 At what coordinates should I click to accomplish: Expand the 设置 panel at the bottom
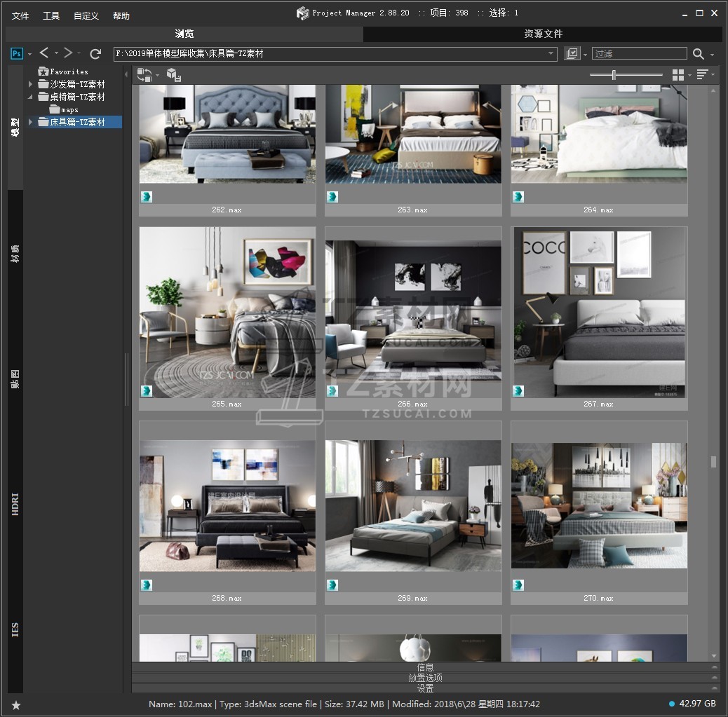(x=425, y=688)
